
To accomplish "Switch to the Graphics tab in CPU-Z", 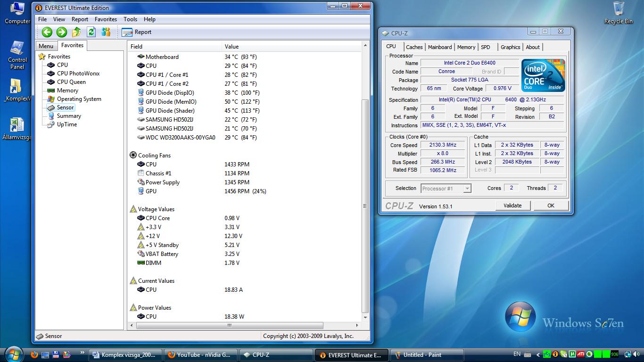I will [511, 47].
